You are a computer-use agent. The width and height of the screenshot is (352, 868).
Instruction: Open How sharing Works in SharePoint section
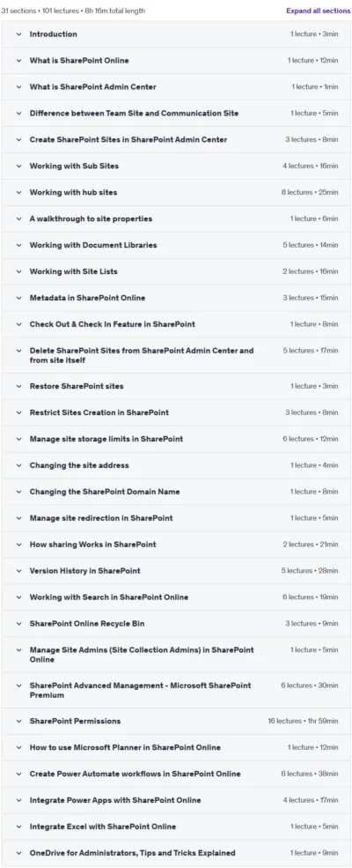(92, 545)
